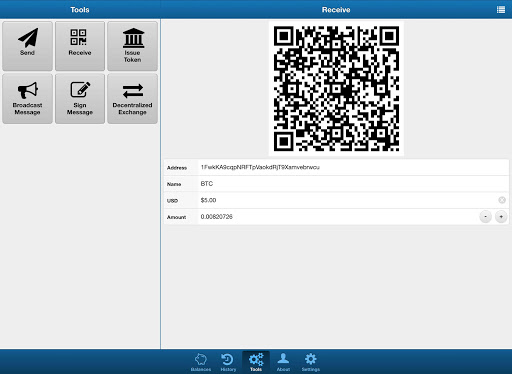
Task: Open the list menu icon in Receive header
Action: (501, 10)
